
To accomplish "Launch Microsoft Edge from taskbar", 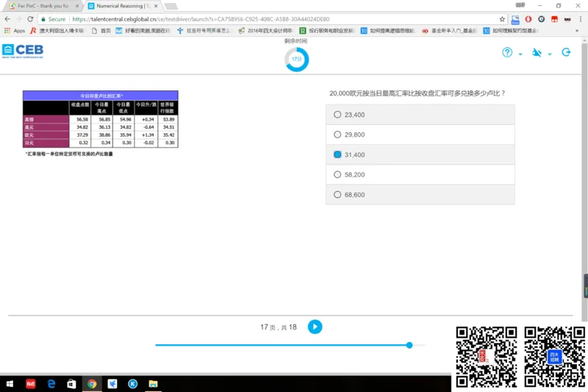I will click(51, 384).
